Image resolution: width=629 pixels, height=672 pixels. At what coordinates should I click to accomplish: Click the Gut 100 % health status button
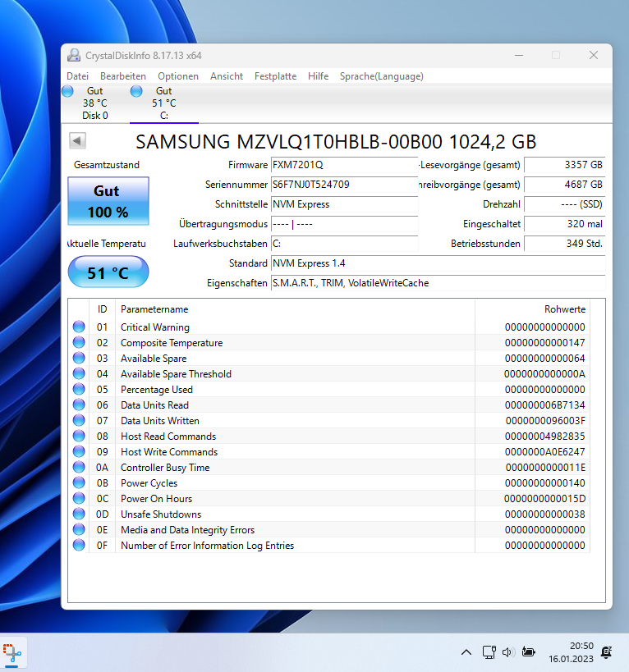point(108,201)
